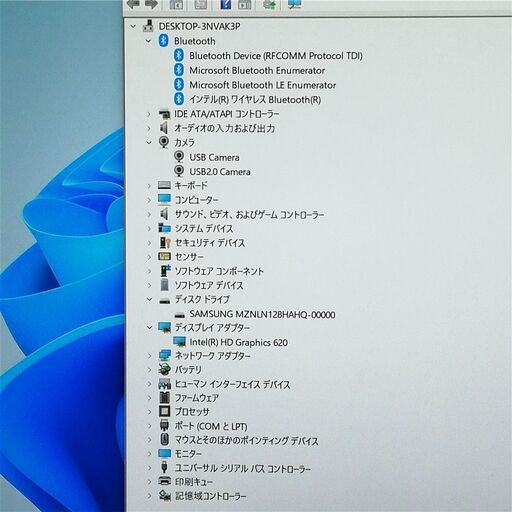Viewport: 512px width, 512px height.
Task: Click the forward arrow toolbar icon
Action: point(151,4)
